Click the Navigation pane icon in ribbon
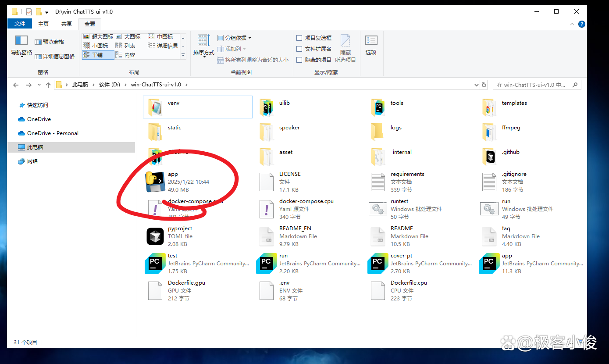609x364 pixels. (x=21, y=46)
